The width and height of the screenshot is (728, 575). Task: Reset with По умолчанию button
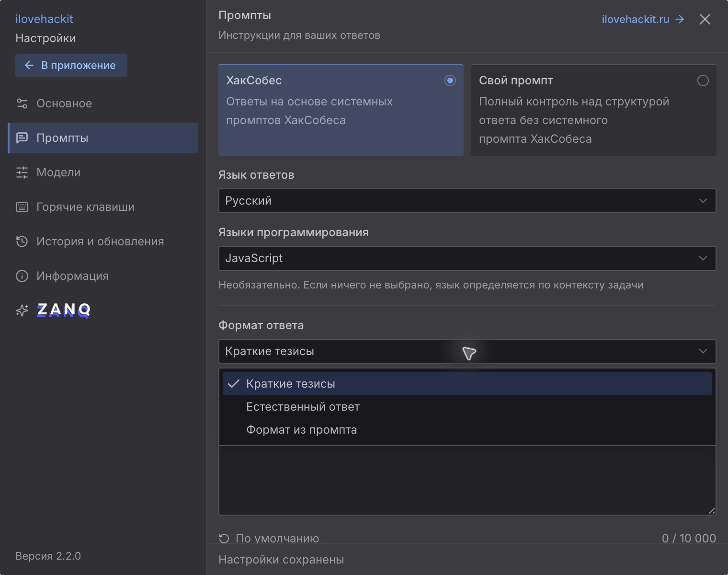[x=269, y=538]
